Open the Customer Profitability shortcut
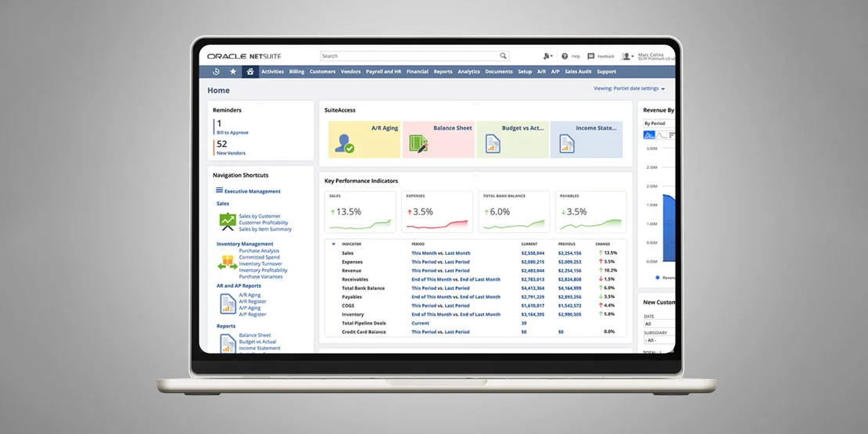 (x=264, y=223)
